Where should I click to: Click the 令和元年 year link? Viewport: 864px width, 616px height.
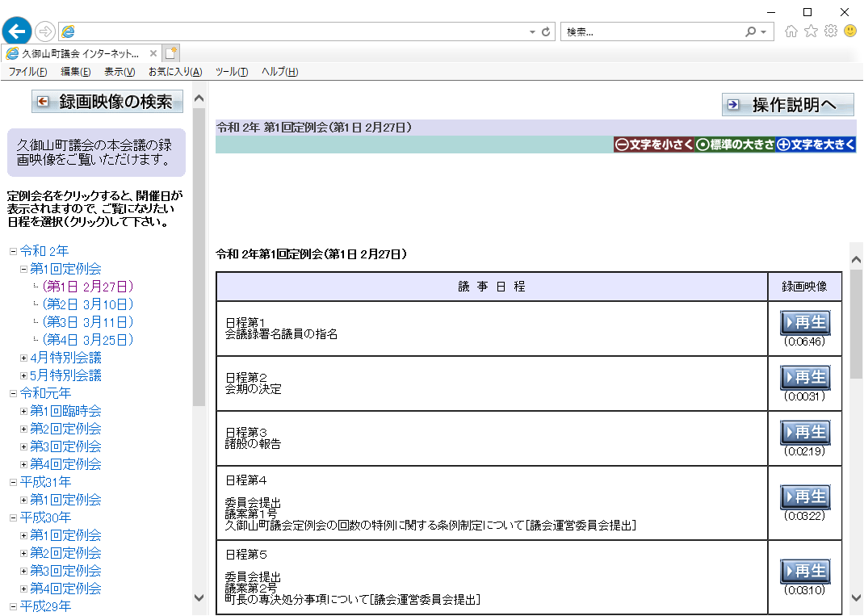coord(45,393)
